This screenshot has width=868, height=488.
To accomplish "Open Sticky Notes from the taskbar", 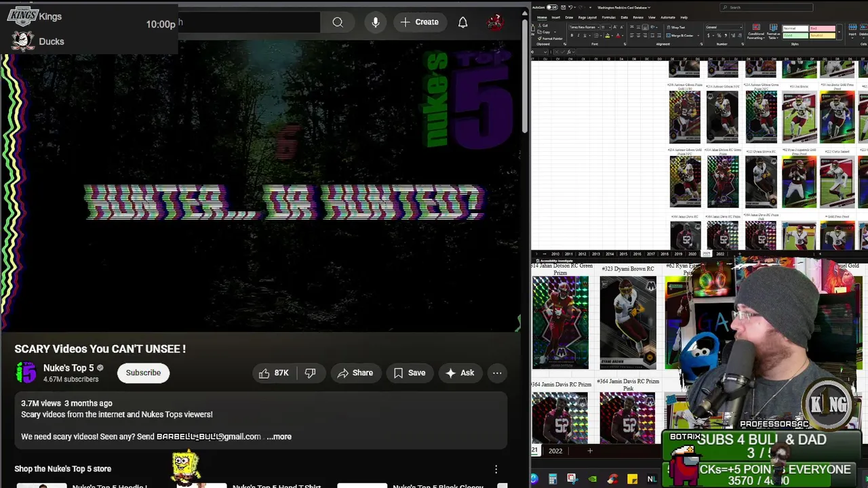I will coord(632,479).
